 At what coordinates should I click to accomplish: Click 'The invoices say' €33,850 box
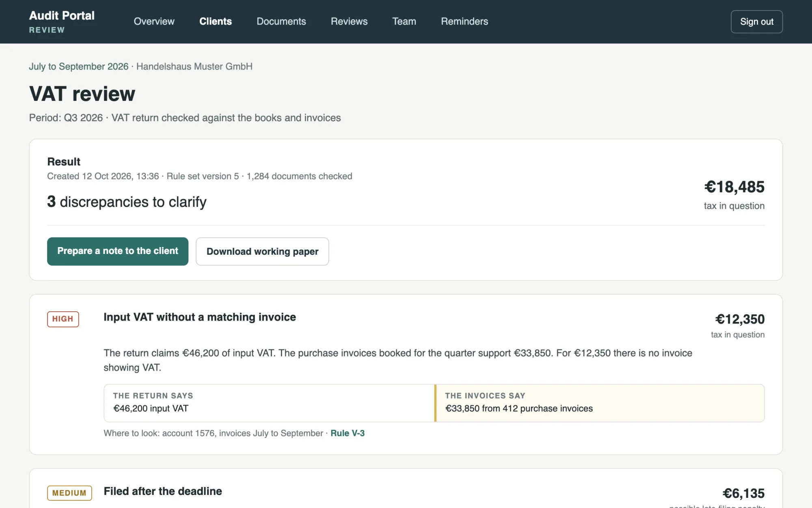tap(599, 403)
